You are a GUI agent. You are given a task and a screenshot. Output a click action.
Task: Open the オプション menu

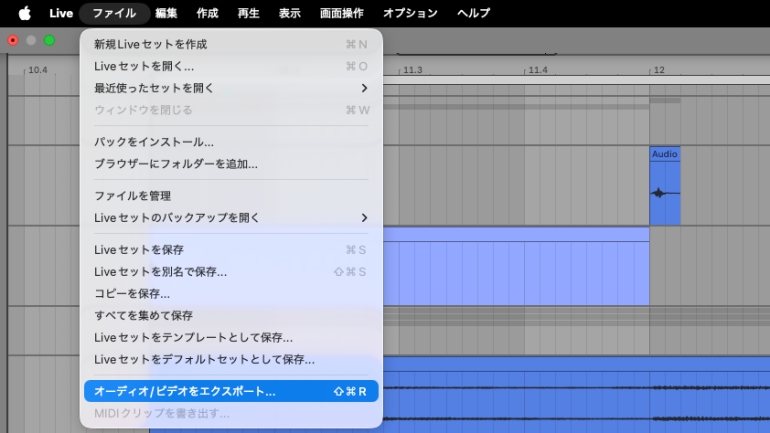tap(411, 13)
